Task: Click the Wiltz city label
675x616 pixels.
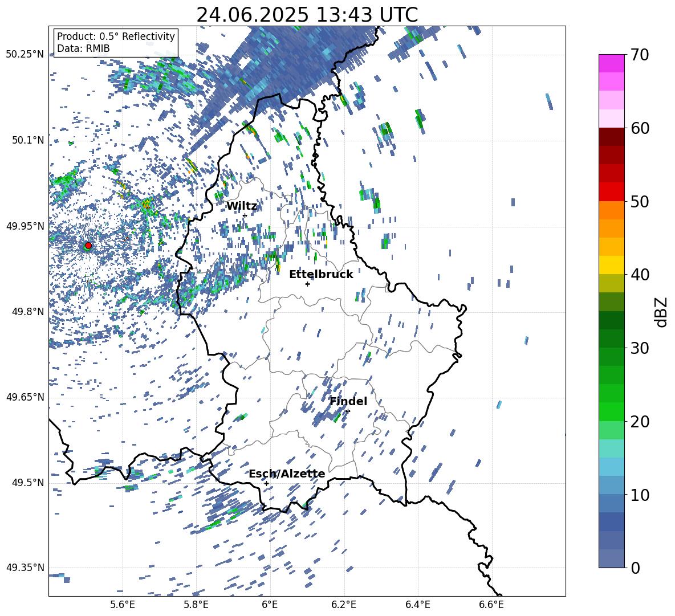Action: 242,206
